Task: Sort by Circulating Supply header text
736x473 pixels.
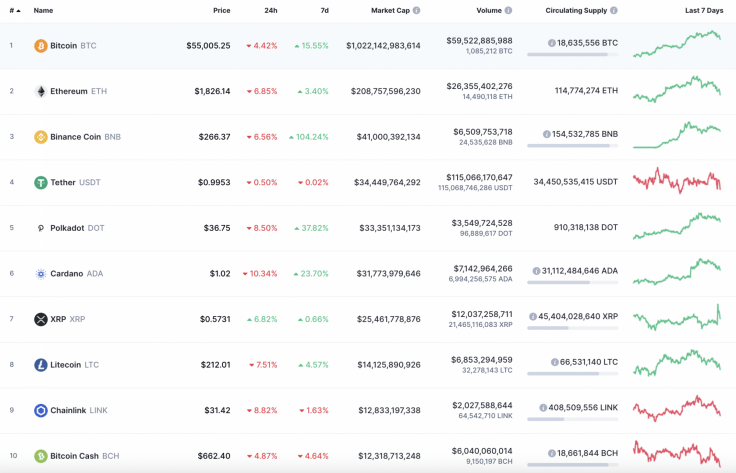Action: click(x=576, y=10)
